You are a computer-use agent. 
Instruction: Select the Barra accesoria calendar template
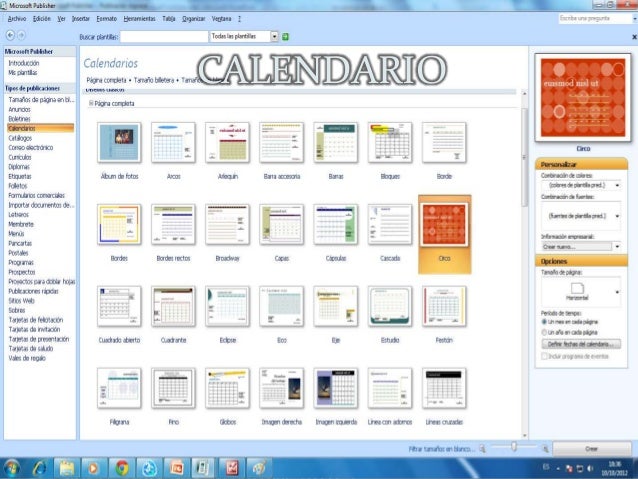click(x=282, y=142)
